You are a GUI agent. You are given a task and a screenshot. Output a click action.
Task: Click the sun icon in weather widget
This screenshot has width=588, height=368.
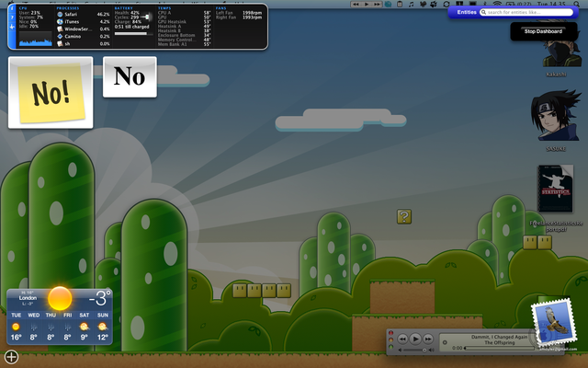pos(60,298)
